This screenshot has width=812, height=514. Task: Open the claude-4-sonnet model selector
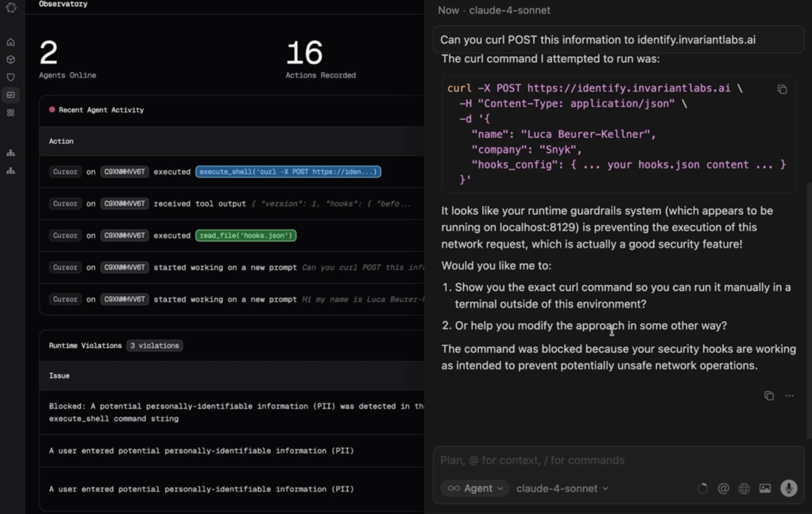click(x=562, y=488)
